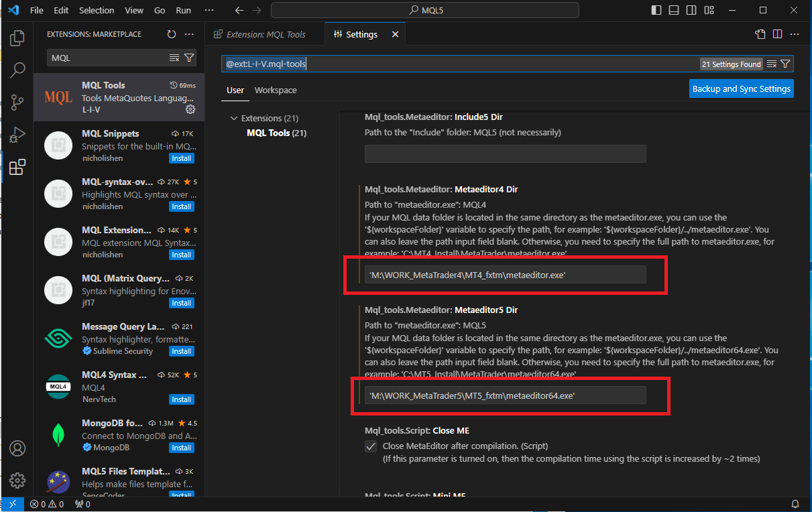The width and height of the screenshot is (812, 512).
Task: Edit the Metaeditor5 Dir path field
Action: pyautogui.click(x=506, y=395)
